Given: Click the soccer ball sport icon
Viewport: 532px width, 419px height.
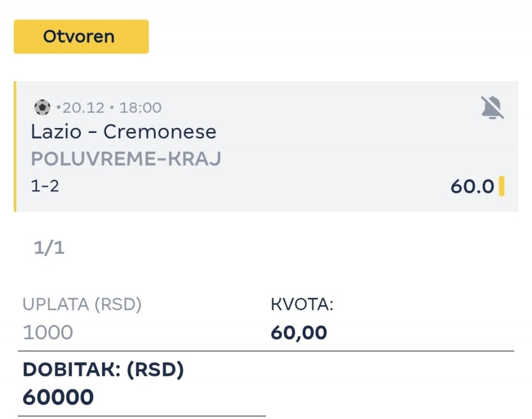Looking at the screenshot, I should click(42, 107).
